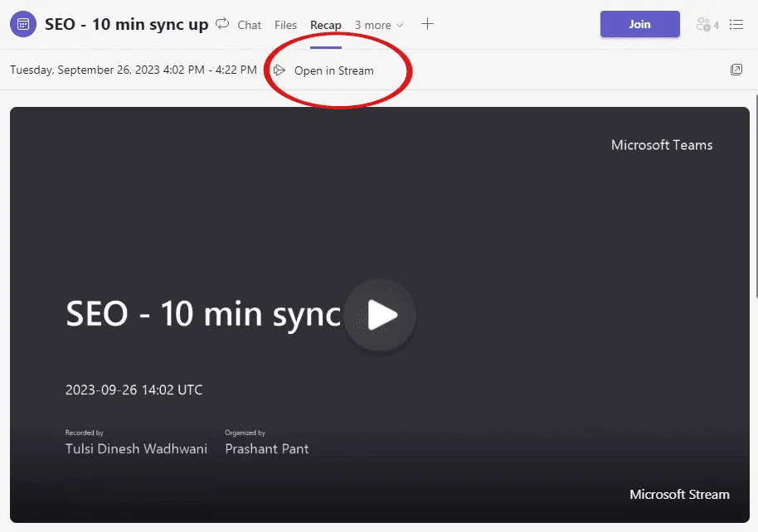
Task: Open the list icon right of participants
Action: (736, 25)
